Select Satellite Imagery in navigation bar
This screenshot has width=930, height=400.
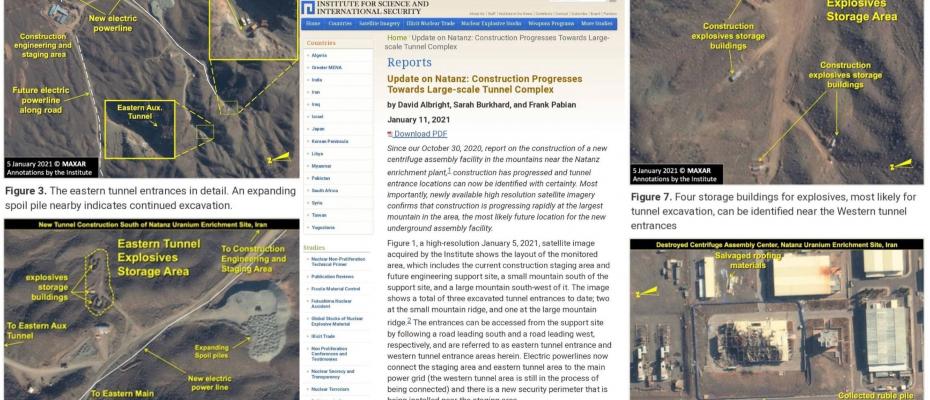379,24
